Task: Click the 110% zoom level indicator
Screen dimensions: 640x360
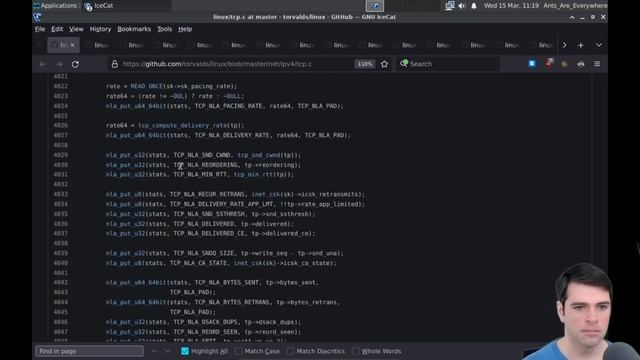Action: pos(364,64)
